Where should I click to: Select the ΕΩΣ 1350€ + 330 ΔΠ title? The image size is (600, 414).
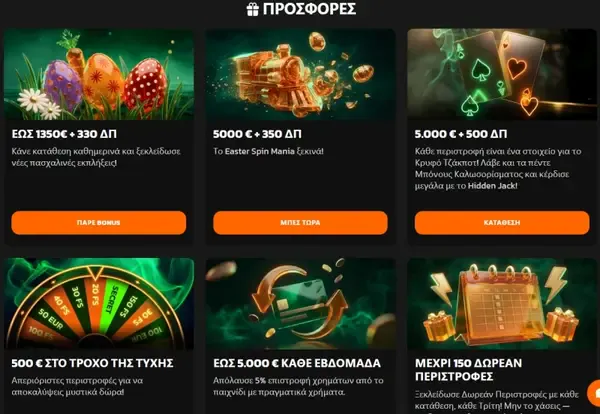(x=64, y=134)
